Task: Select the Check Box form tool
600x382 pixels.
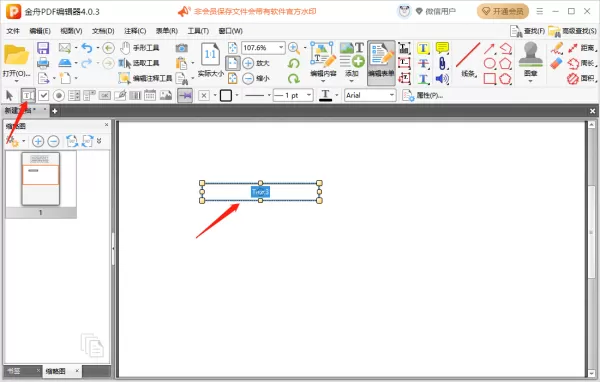Action: (x=43, y=95)
